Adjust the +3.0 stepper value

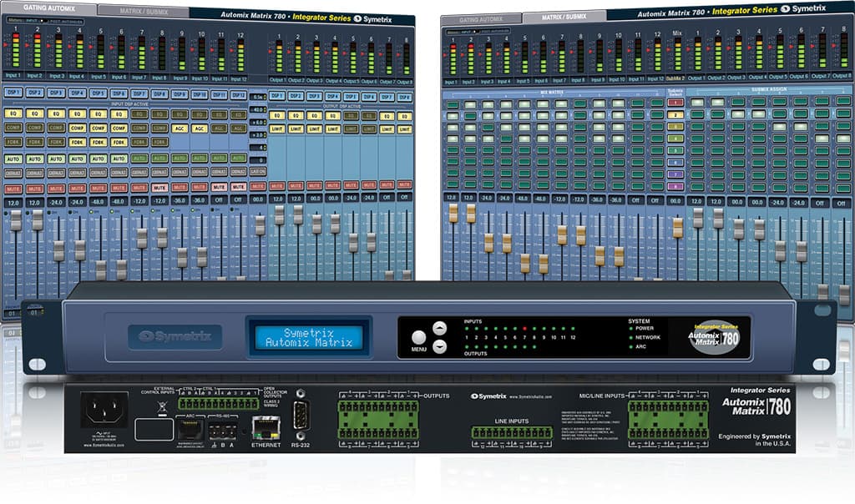click(x=258, y=135)
